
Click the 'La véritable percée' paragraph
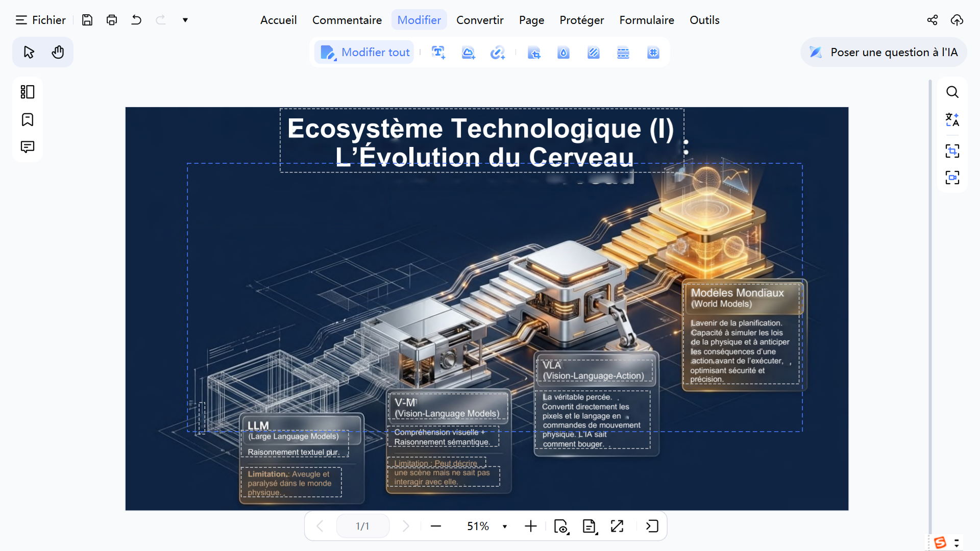[592, 420]
